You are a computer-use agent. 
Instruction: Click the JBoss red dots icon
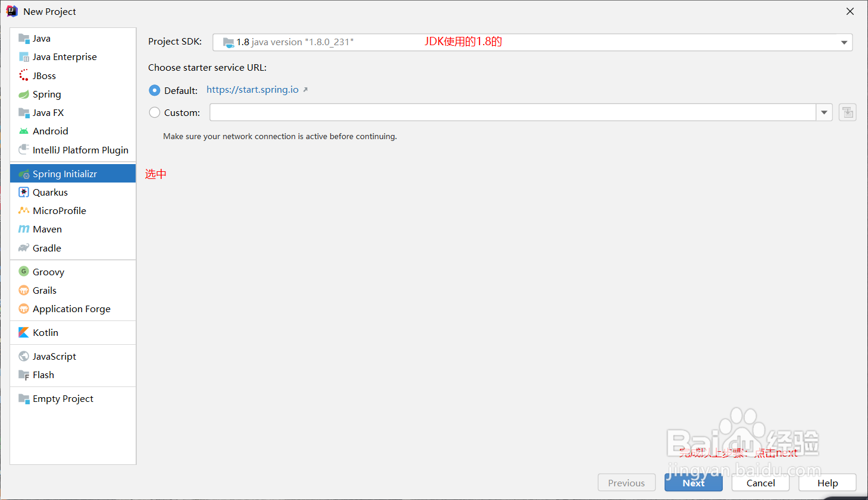click(24, 76)
